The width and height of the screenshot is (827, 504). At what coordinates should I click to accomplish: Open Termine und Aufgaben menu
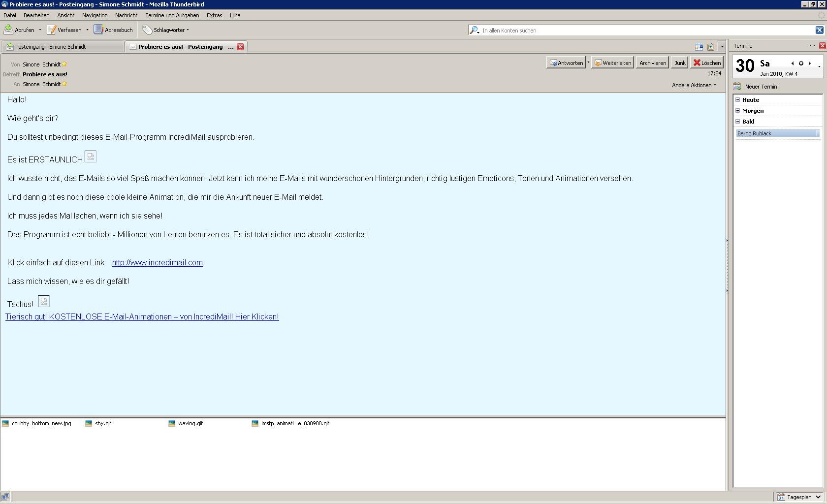172,15
